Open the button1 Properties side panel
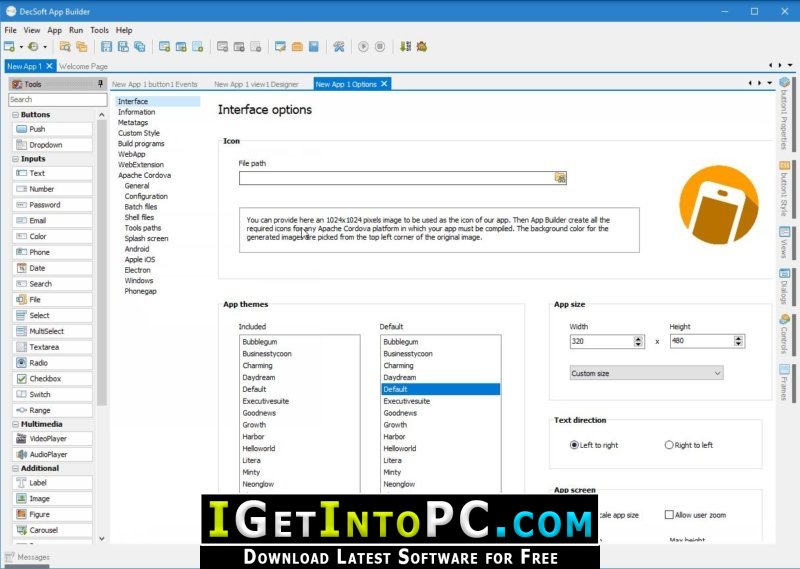Screen dimensions: 800x569 [784, 113]
